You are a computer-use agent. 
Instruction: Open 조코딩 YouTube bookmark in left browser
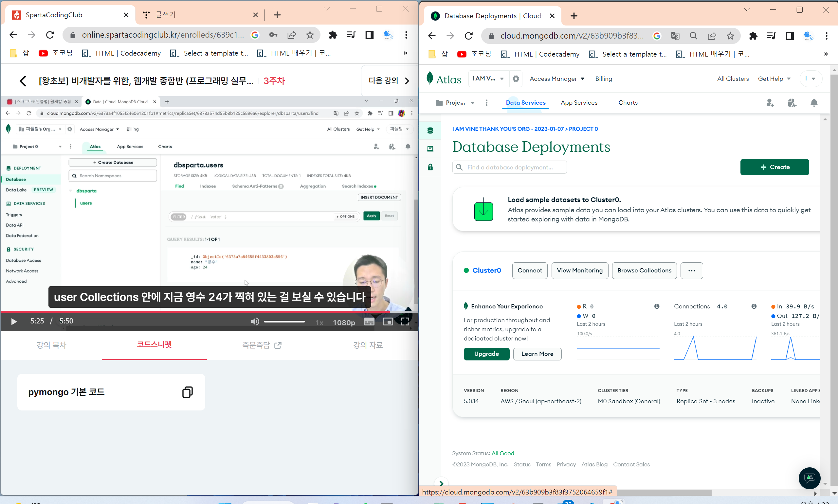coord(56,53)
